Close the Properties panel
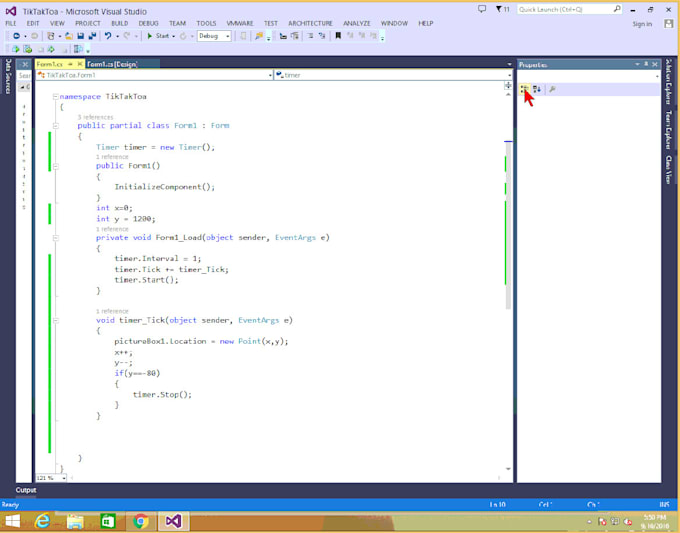Viewport: 680px width, 533px height. click(655, 65)
